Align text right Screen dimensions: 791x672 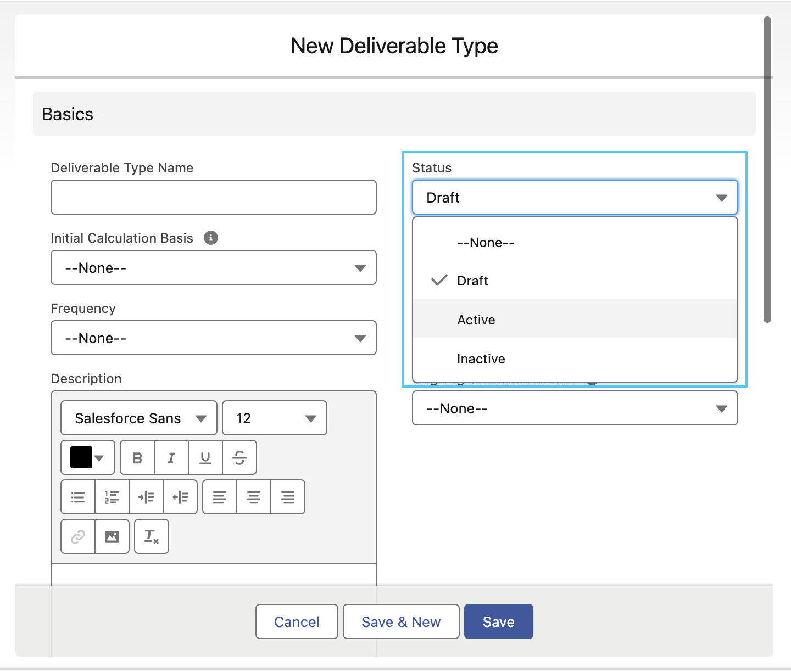click(288, 497)
